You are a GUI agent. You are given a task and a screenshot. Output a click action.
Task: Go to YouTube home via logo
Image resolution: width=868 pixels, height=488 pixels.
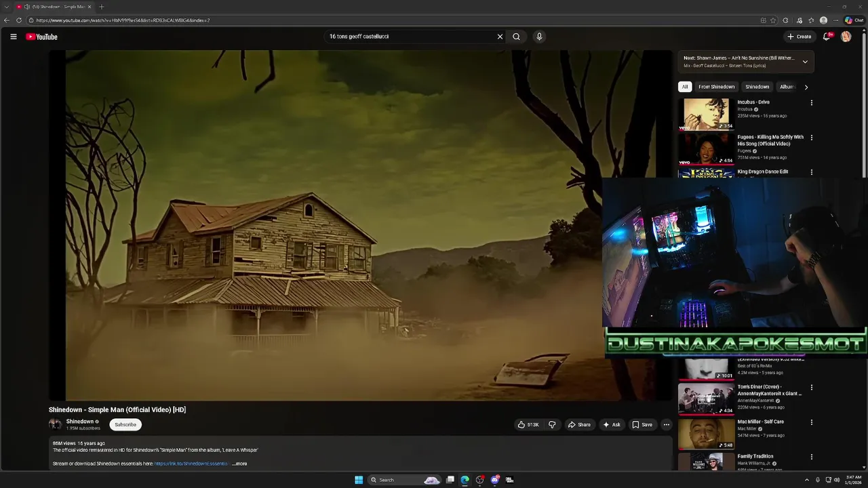pyautogui.click(x=41, y=37)
